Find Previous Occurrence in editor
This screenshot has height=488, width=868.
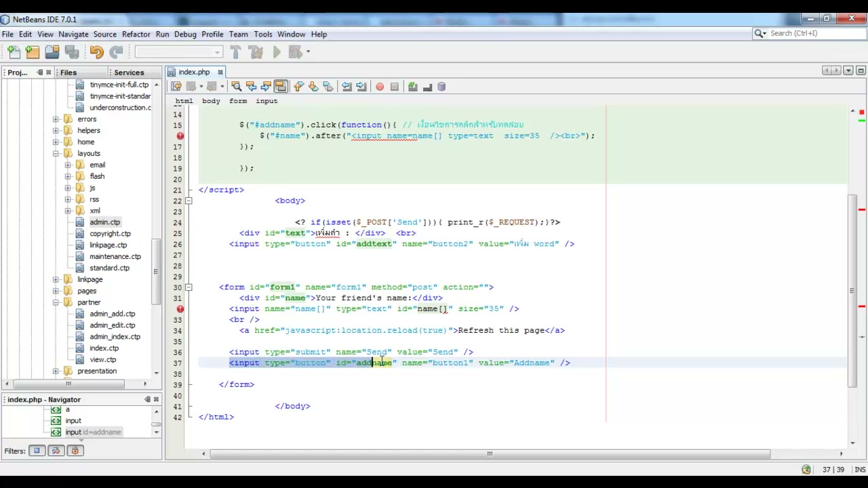point(251,87)
